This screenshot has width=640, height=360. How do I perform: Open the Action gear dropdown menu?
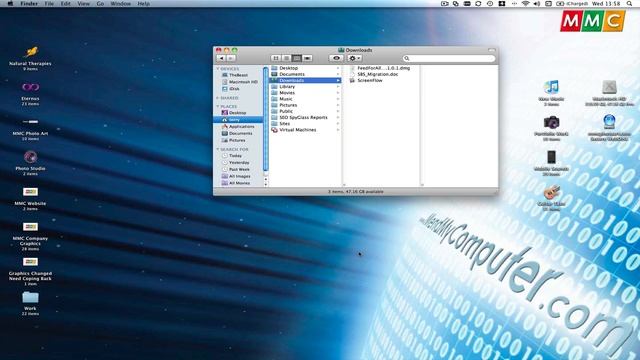click(x=354, y=58)
